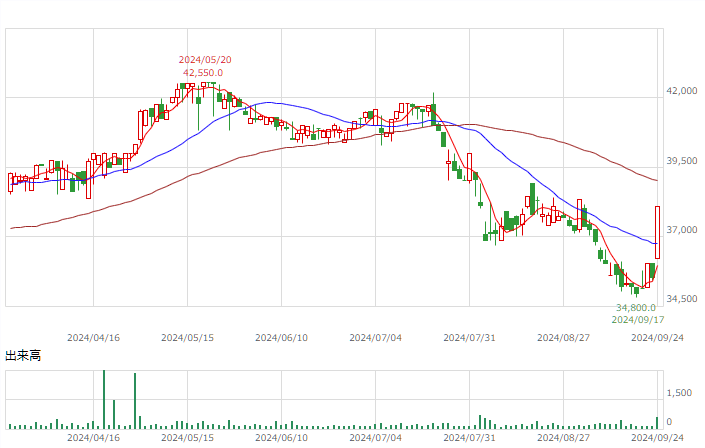The width and height of the screenshot is (705, 448).
Task: Click volume chart's 2024/08/27 date label
Action: [563, 438]
